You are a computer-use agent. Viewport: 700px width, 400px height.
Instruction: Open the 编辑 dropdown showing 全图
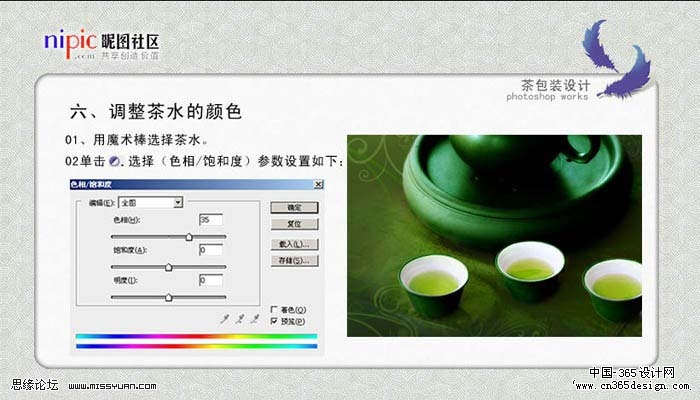[150, 203]
